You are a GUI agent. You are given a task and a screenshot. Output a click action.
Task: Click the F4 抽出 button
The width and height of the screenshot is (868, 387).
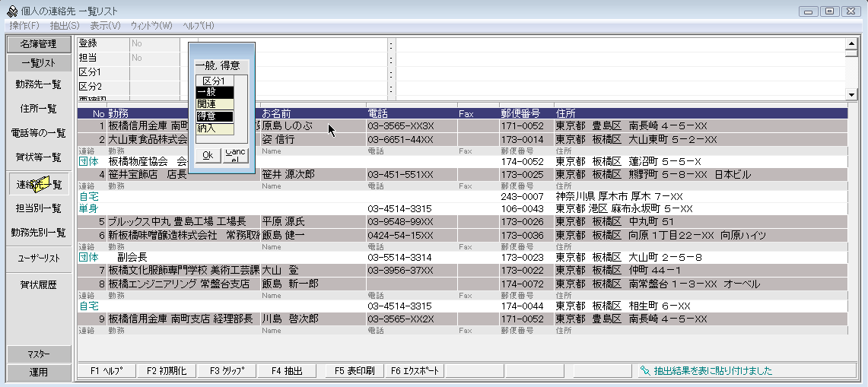pos(288,371)
